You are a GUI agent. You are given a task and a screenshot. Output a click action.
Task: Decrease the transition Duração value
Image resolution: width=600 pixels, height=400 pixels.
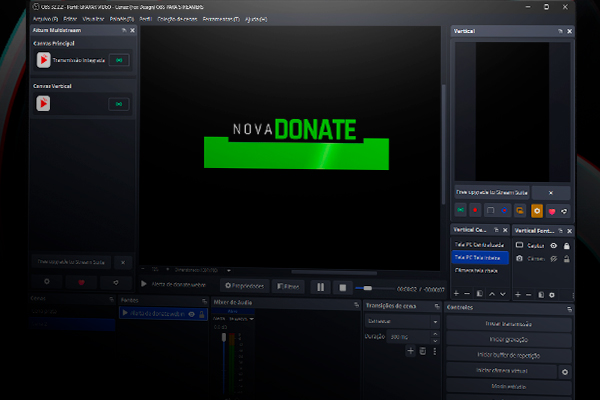point(435,340)
